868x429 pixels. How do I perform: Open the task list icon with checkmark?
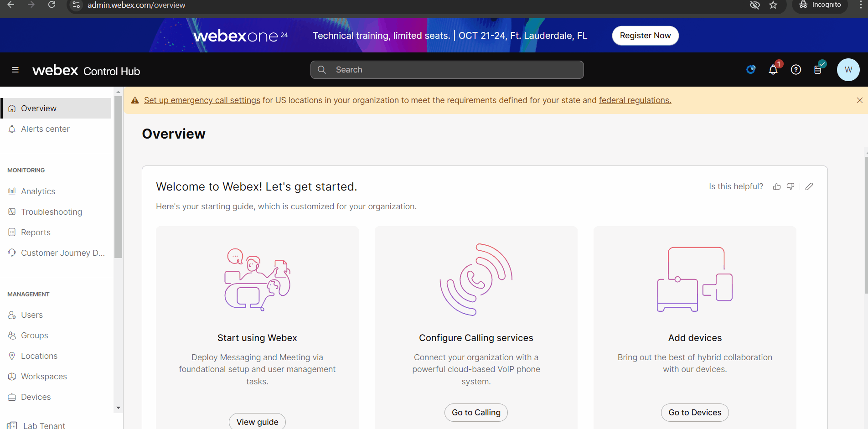coord(818,69)
